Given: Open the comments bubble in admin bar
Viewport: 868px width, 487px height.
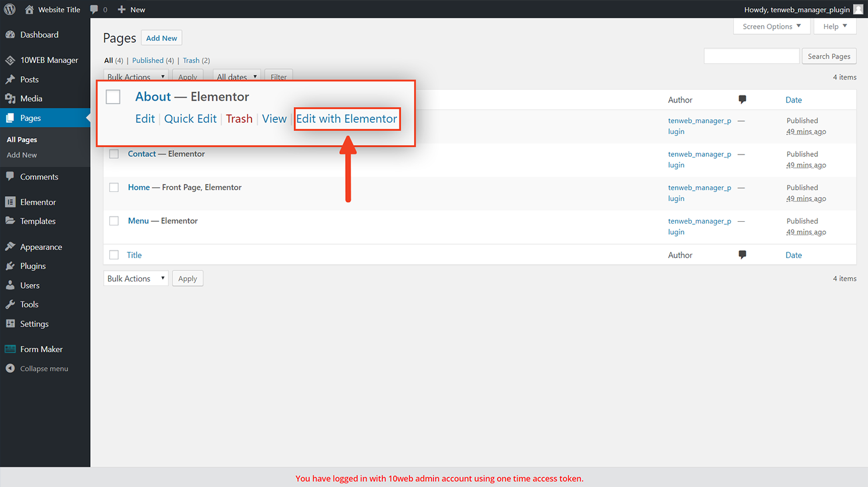Looking at the screenshot, I should (94, 9).
